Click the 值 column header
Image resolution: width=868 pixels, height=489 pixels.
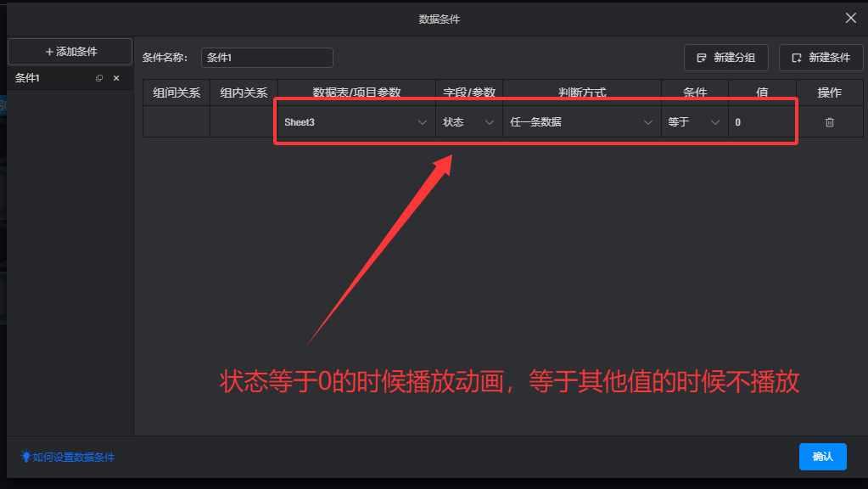pyautogui.click(x=762, y=93)
